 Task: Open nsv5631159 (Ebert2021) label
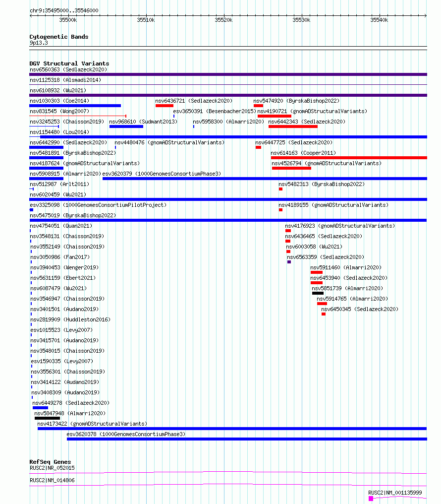tap(63, 278)
